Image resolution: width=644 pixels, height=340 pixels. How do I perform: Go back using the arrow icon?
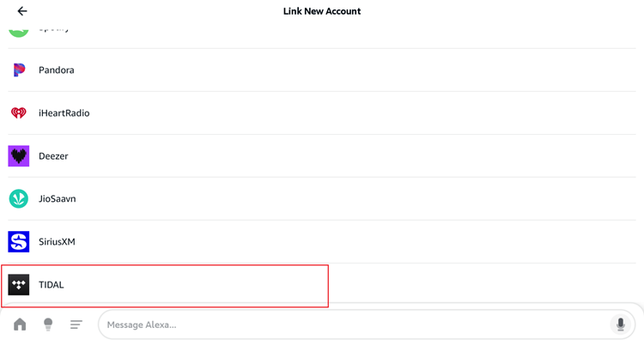(x=22, y=11)
